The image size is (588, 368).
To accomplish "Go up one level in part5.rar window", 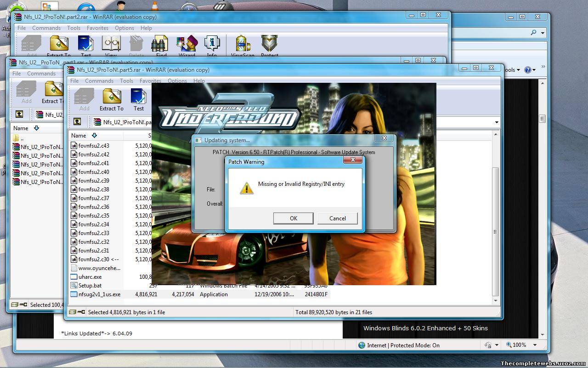I will point(77,121).
